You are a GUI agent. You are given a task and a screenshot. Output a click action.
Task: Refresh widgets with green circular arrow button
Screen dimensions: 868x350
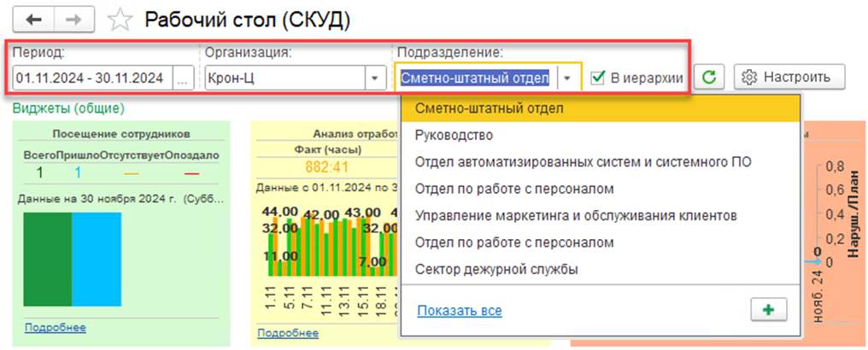(707, 78)
